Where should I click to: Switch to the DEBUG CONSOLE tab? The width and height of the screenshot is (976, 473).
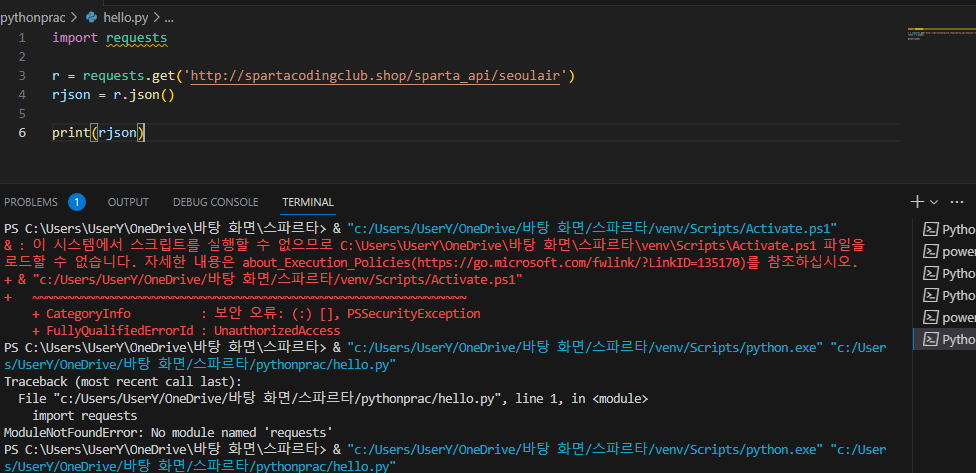coord(215,202)
